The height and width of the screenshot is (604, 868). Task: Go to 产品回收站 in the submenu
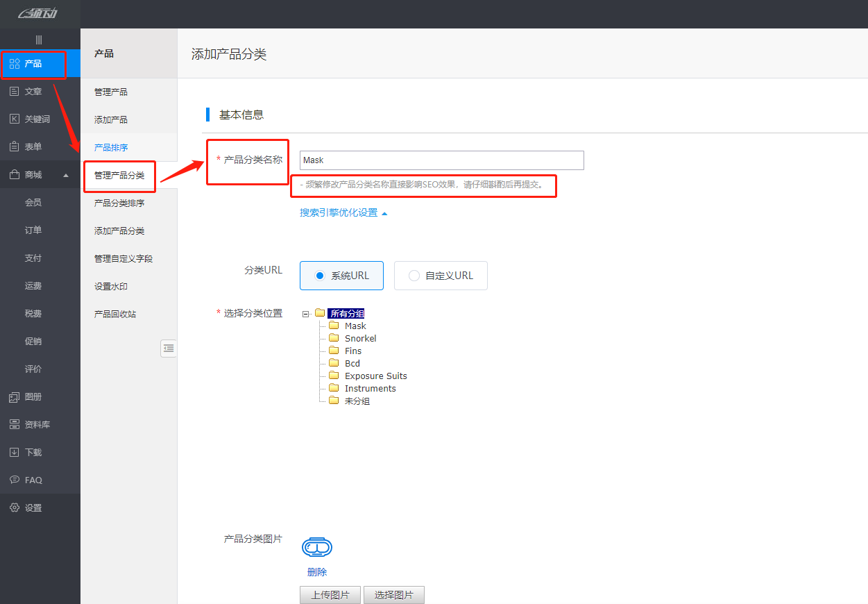[x=114, y=313]
